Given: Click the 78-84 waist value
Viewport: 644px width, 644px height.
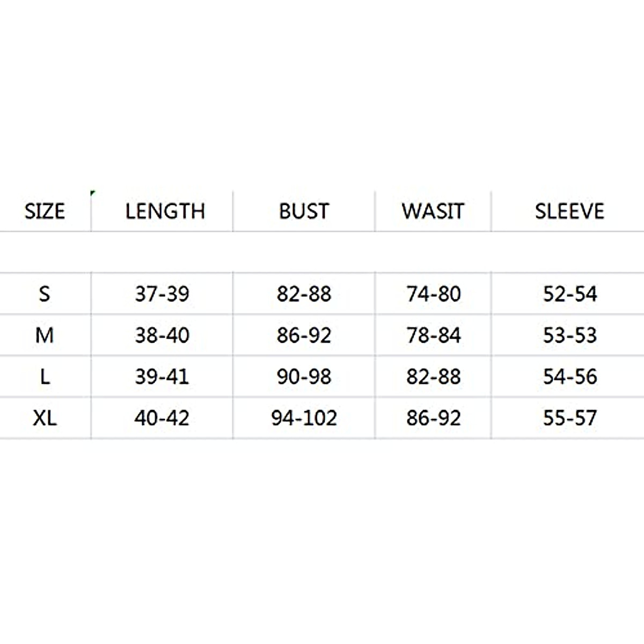Looking at the screenshot, I should click(433, 335).
